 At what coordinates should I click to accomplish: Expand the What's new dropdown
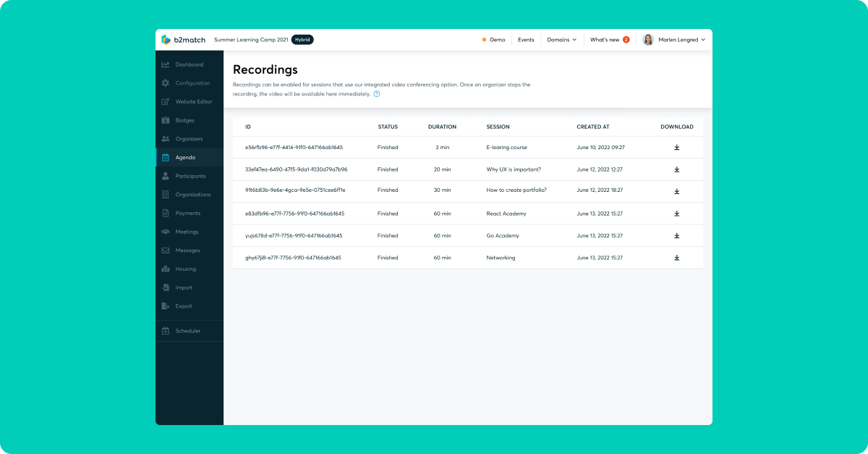pos(608,40)
